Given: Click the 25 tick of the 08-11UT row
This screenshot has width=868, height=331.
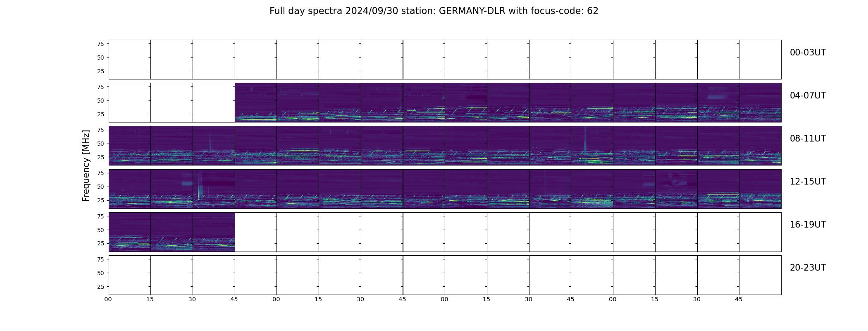Looking at the screenshot, I should pyautogui.click(x=100, y=157).
